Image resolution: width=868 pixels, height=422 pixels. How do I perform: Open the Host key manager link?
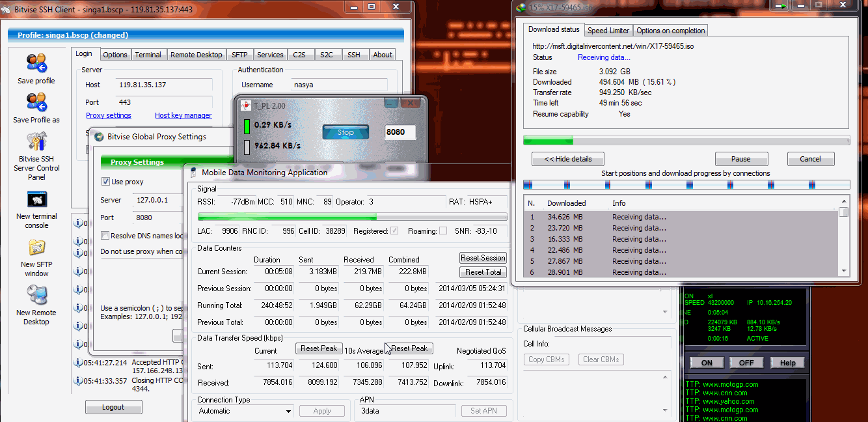pos(183,115)
